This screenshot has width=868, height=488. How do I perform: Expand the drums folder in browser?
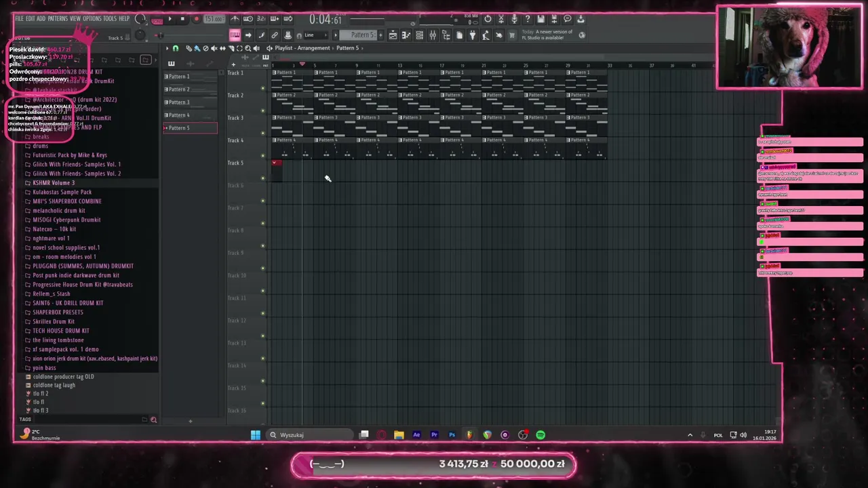tap(40, 146)
